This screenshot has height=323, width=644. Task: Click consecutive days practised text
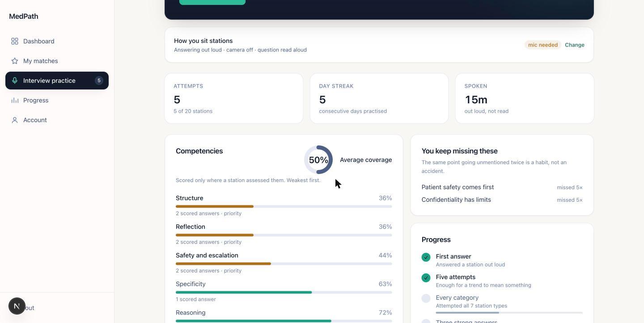click(353, 111)
